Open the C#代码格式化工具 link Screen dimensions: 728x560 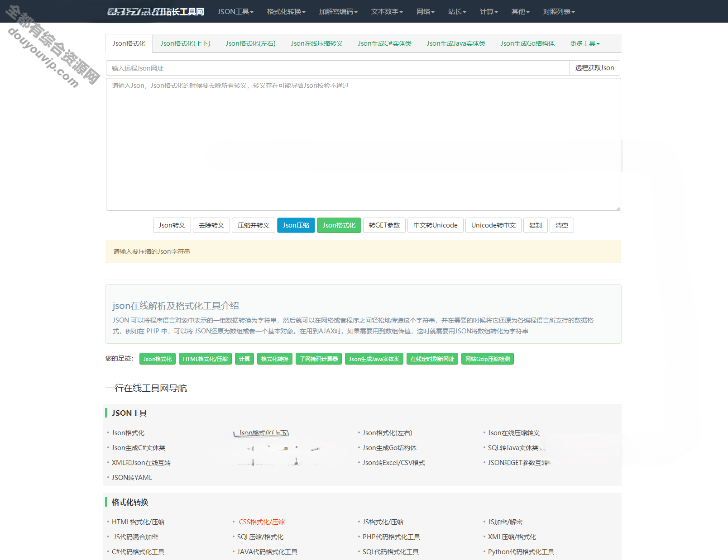pyautogui.click(x=138, y=552)
